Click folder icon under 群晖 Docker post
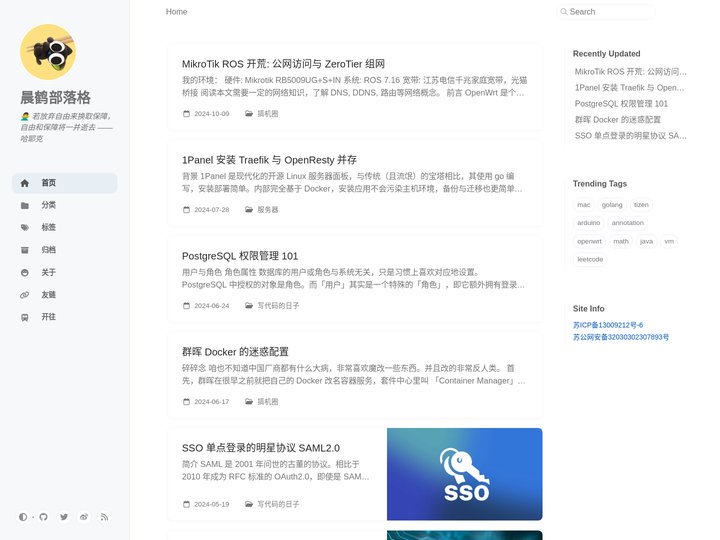This screenshot has width=720, height=540. point(249,401)
